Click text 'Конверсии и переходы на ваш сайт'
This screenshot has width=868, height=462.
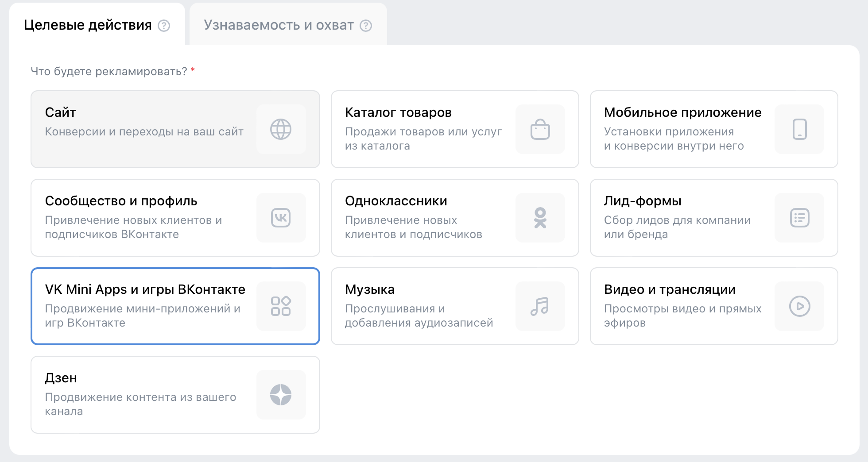point(144,131)
